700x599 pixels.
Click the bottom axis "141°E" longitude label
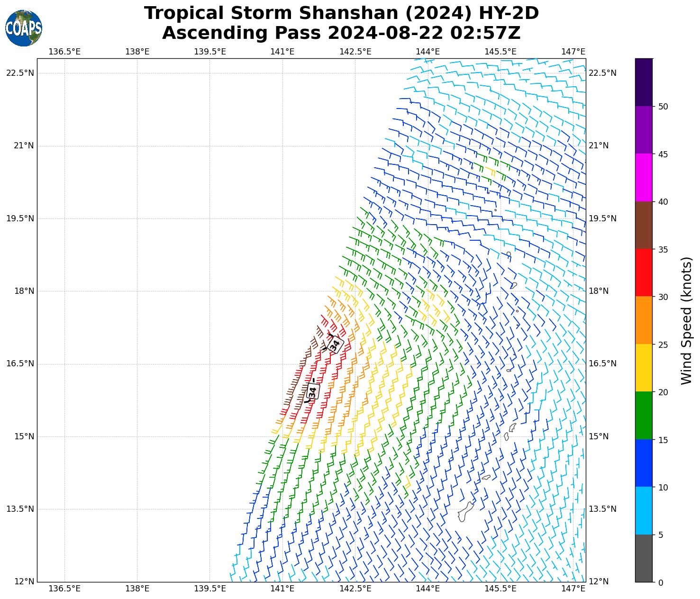(x=282, y=589)
